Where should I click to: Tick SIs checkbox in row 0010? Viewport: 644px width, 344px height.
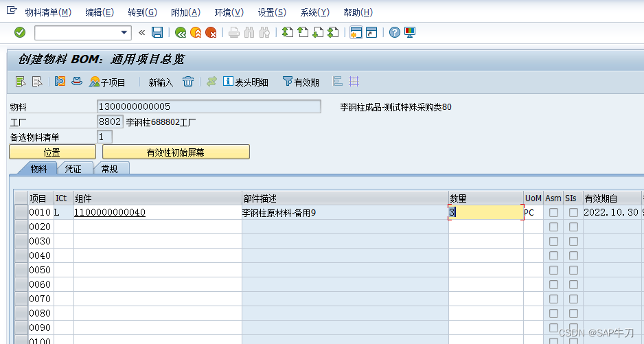click(x=573, y=212)
